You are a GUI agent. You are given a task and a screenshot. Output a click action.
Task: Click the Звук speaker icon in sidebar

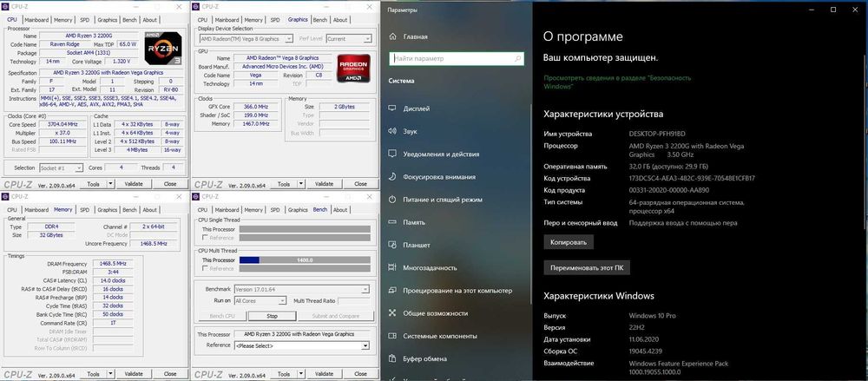(x=392, y=131)
